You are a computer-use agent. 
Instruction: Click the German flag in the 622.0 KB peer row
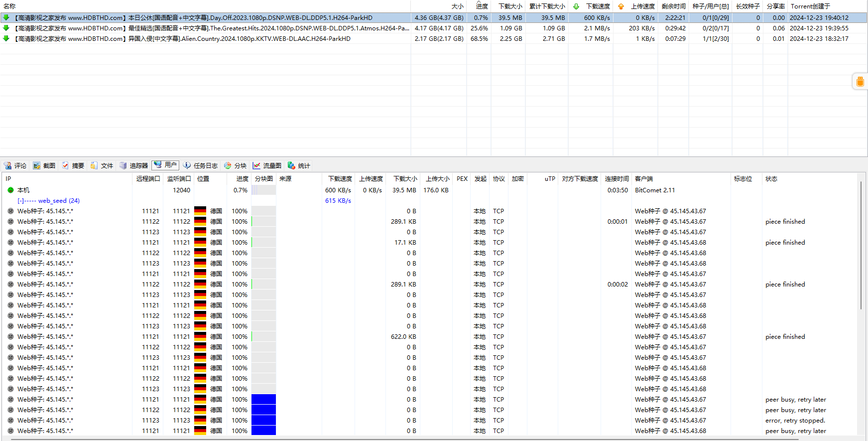pos(200,336)
